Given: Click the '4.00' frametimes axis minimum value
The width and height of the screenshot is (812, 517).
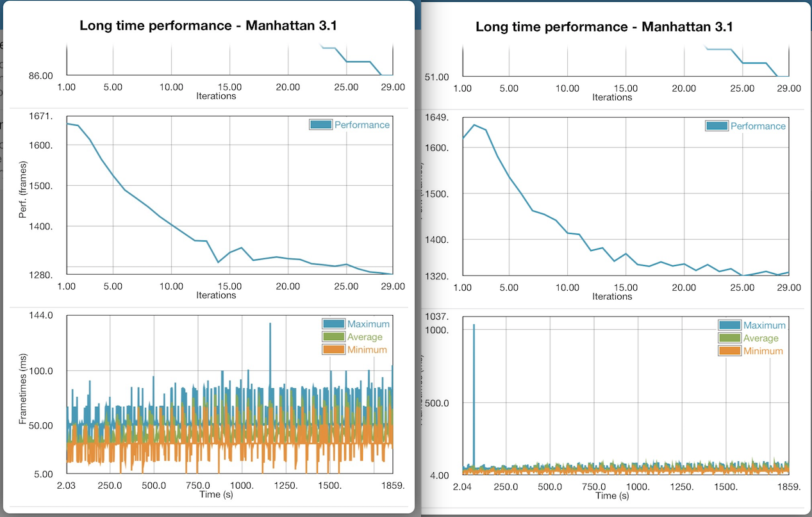Looking at the screenshot, I should (439, 475).
